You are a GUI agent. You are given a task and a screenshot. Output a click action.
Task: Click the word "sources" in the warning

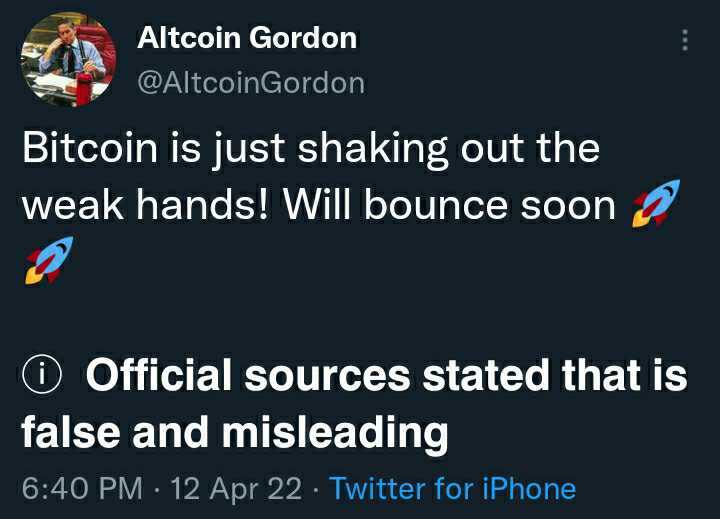(x=328, y=376)
